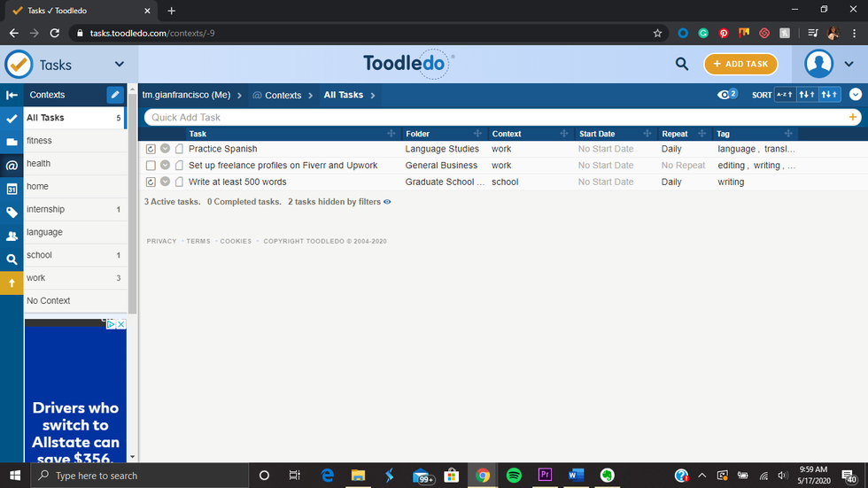Open the user profile avatar dropdown
Viewport: 868px width, 488px height.
[827, 64]
